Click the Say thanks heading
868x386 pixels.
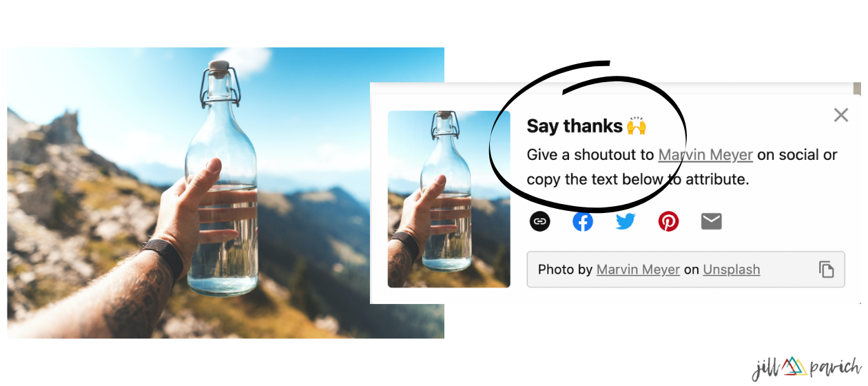coord(575,126)
